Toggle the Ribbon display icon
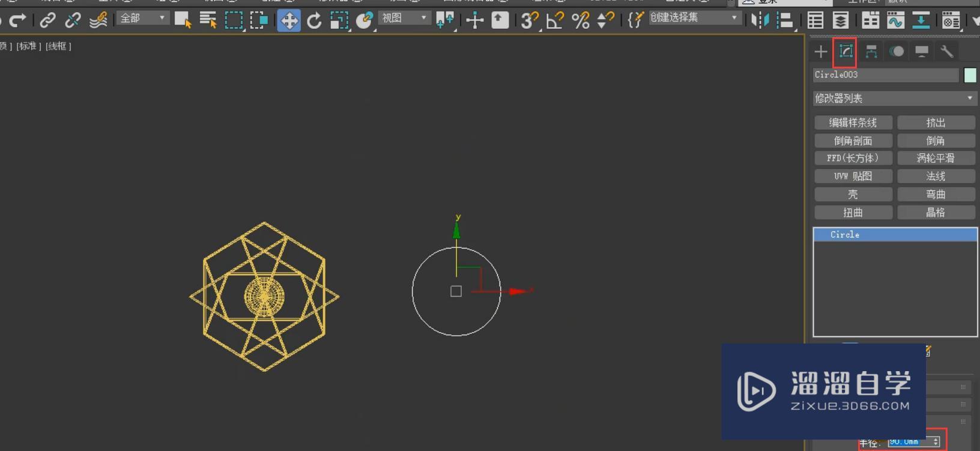This screenshot has height=451, width=980. pos(870,20)
